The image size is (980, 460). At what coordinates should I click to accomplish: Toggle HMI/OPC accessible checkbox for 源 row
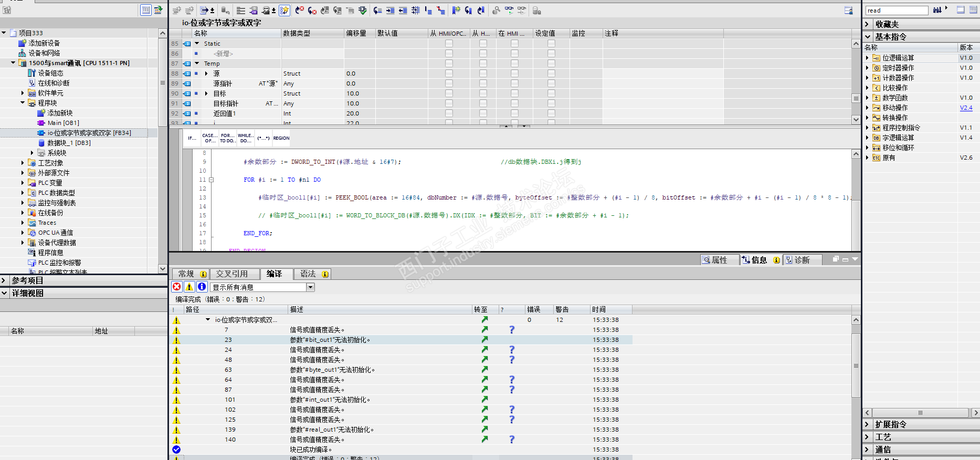click(449, 74)
